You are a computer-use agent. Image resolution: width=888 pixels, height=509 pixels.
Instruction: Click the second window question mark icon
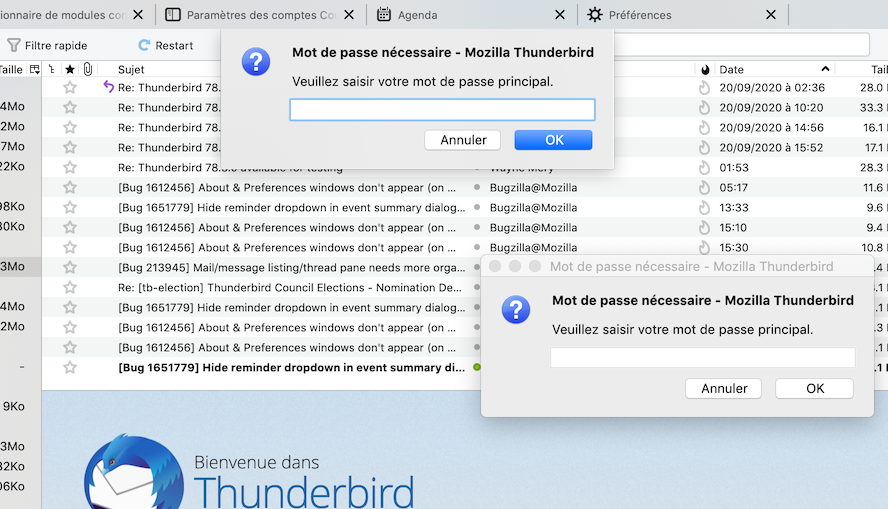(516, 310)
